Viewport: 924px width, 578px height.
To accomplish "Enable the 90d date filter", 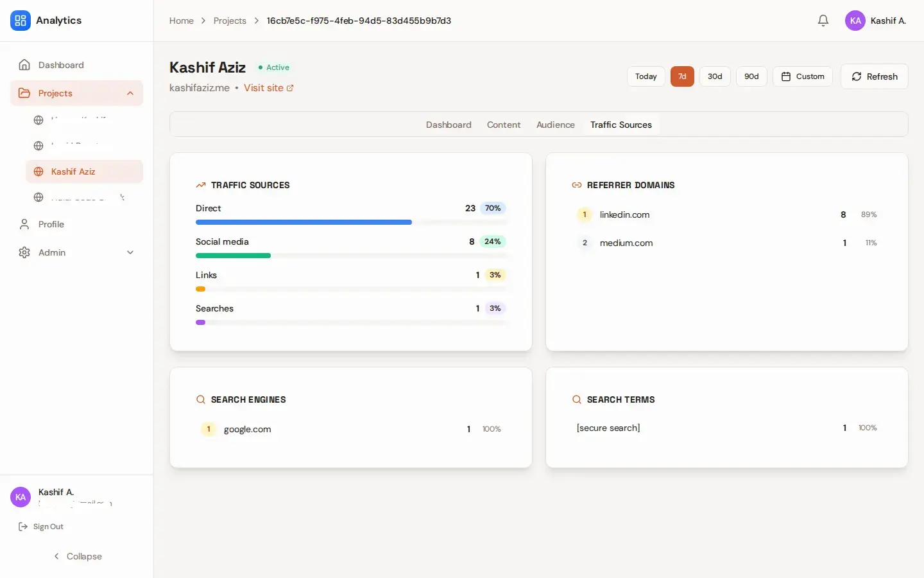I will (751, 76).
